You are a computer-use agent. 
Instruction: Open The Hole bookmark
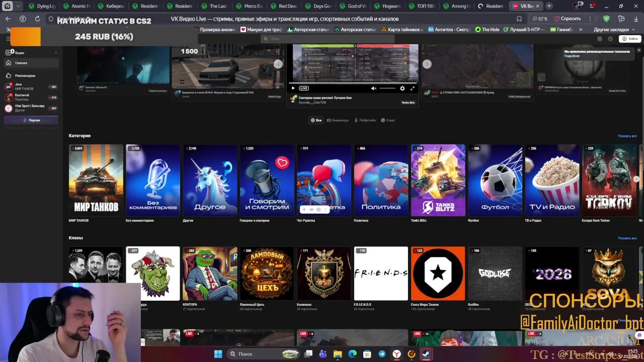point(488,30)
